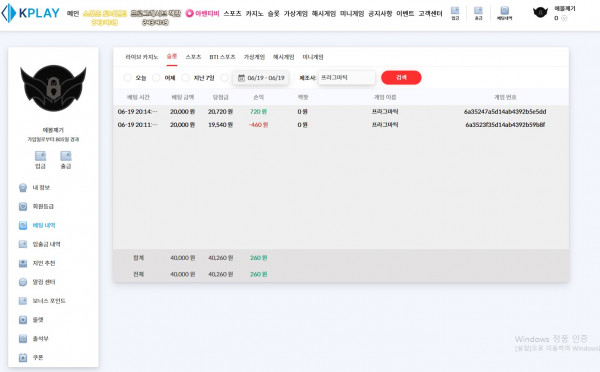This screenshot has width=600, height=372.
Task: Open 해시게임 in the top navigation
Action: (324, 13)
